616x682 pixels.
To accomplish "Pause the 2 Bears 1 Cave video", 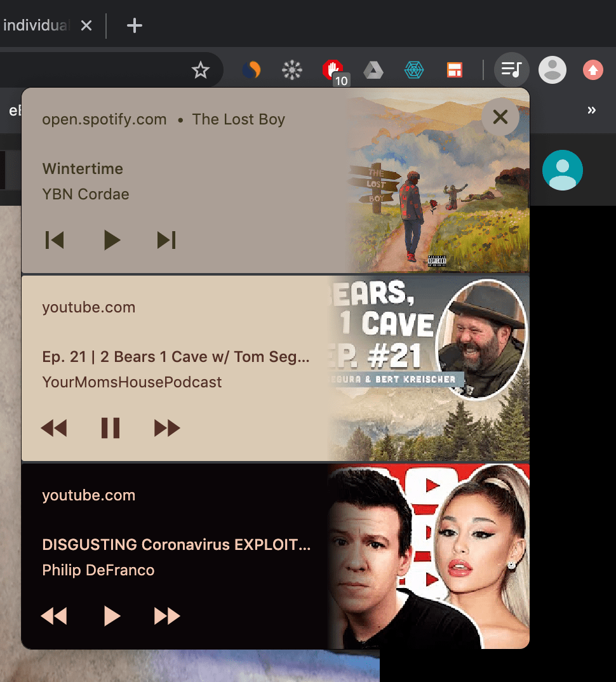I will tap(110, 428).
